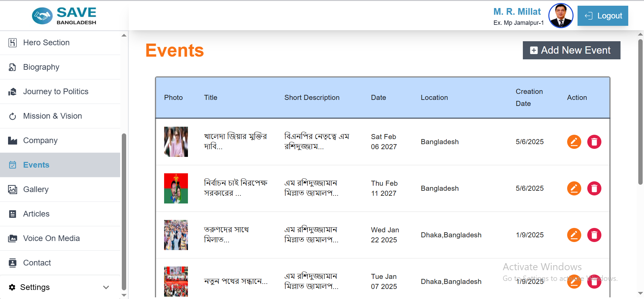Image resolution: width=644 pixels, height=299 pixels.
Task: Click the M. R. Millat profile avatar
Action: [561, 16]
